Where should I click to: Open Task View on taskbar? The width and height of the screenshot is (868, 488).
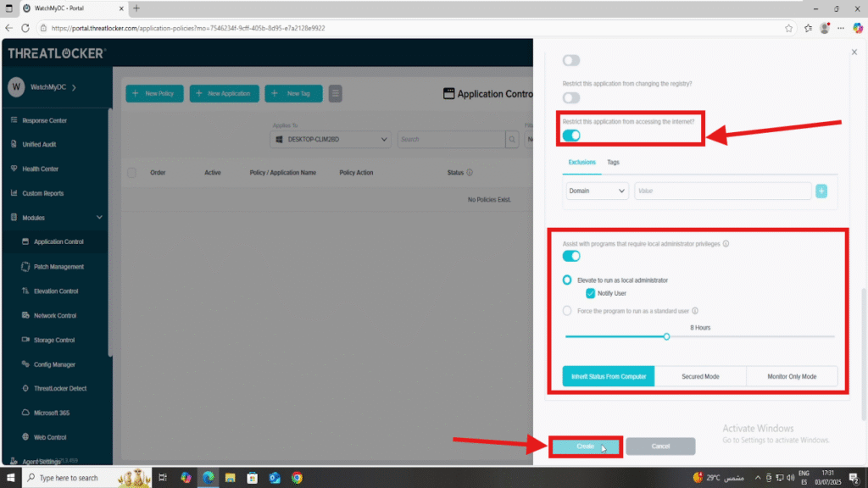click(163, 478)
